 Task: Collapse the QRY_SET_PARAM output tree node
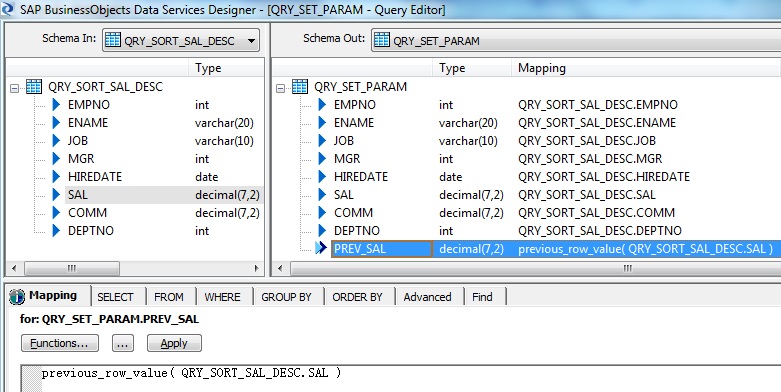tap(280, 88)
